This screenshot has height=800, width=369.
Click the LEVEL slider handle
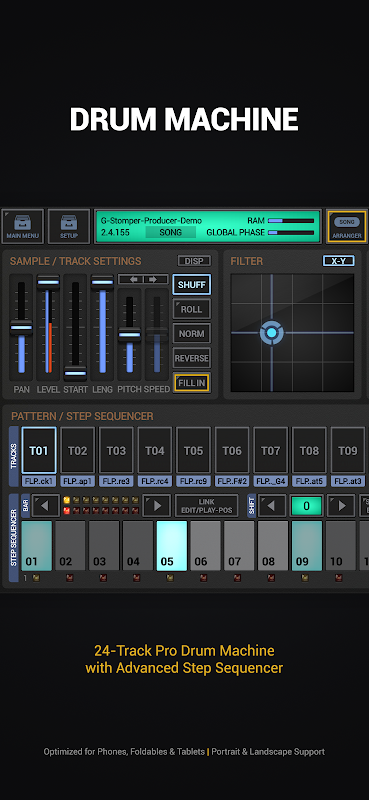48,282
